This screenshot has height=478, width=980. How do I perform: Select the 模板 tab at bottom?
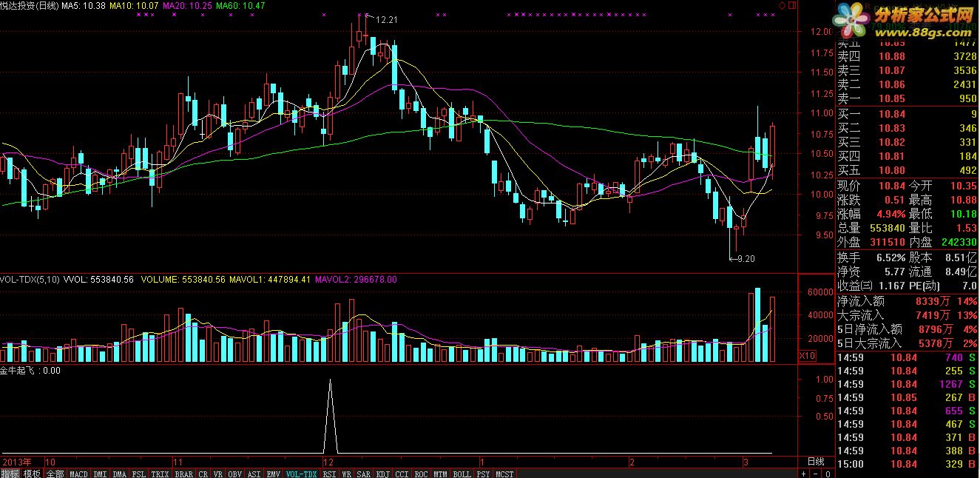pyautogui.click(x=32, y=473)
